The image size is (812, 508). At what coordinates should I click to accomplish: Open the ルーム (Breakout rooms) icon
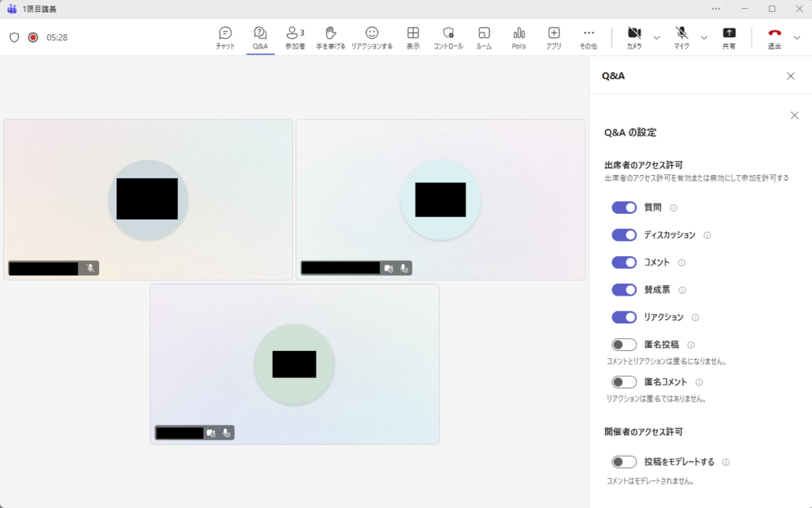click(484, 37)
